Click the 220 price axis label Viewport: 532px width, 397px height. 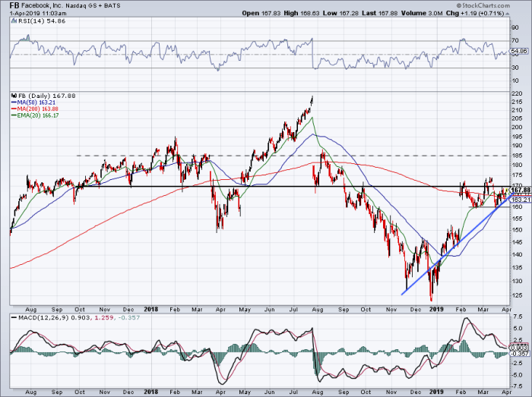(518, 93)
